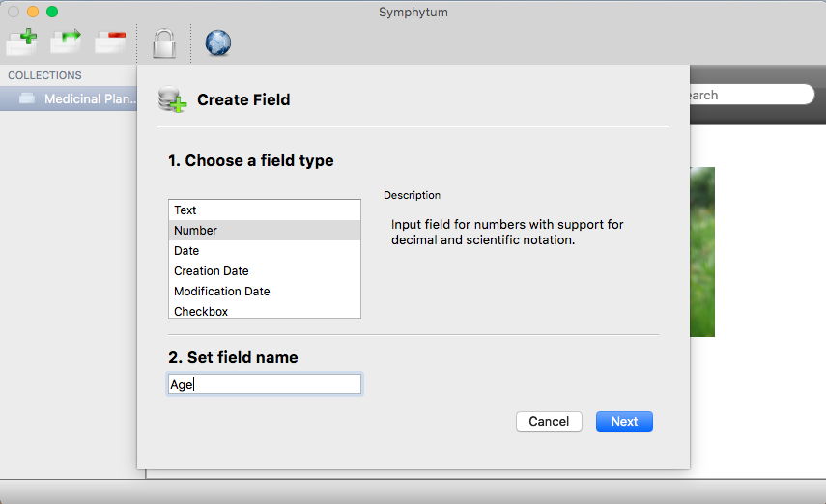Click Next to continue field creation
The width and height of the screenshot is (826, 504).
coord(624,421)
